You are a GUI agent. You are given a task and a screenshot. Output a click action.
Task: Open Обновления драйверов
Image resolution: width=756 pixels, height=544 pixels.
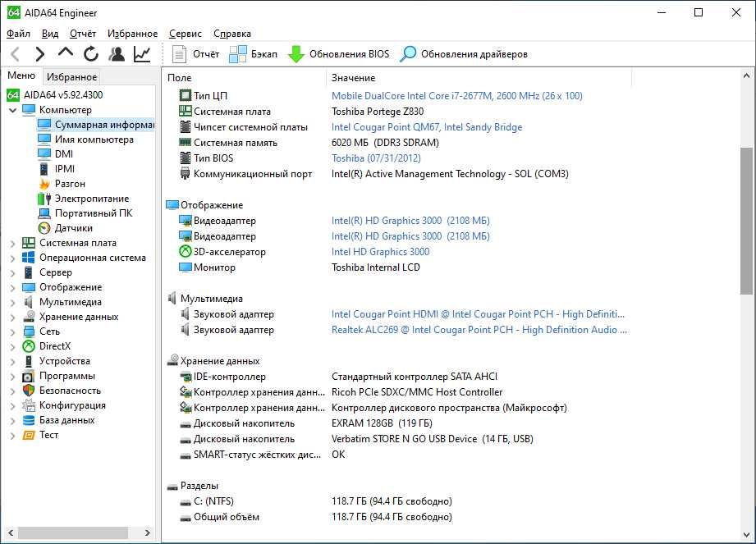[463, 54]
